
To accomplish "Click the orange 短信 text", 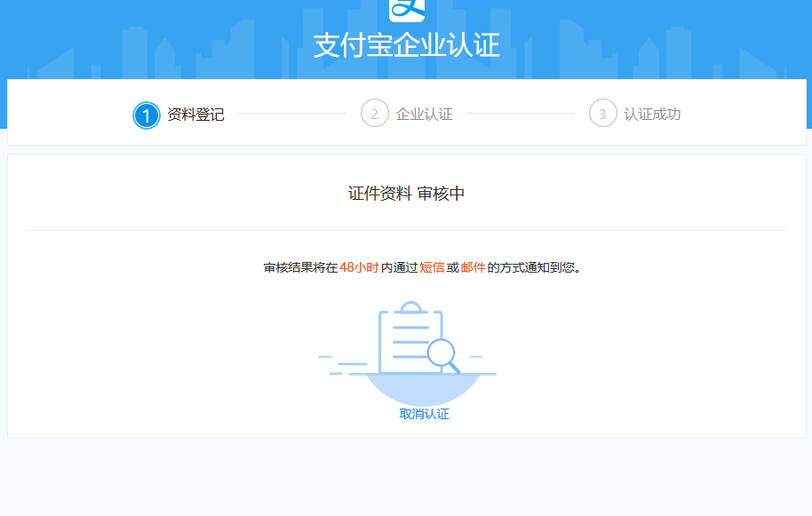I will click(x=432, y=267).
